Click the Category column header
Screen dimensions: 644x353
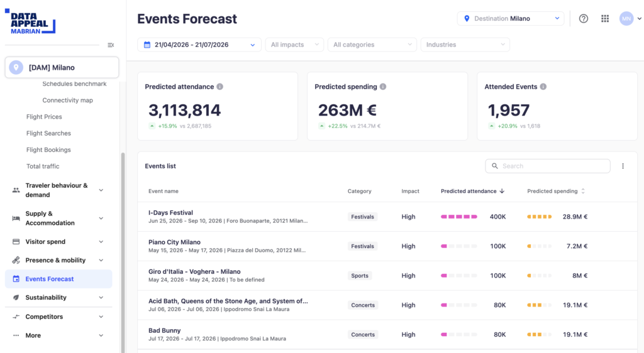[x=359, y=191]
